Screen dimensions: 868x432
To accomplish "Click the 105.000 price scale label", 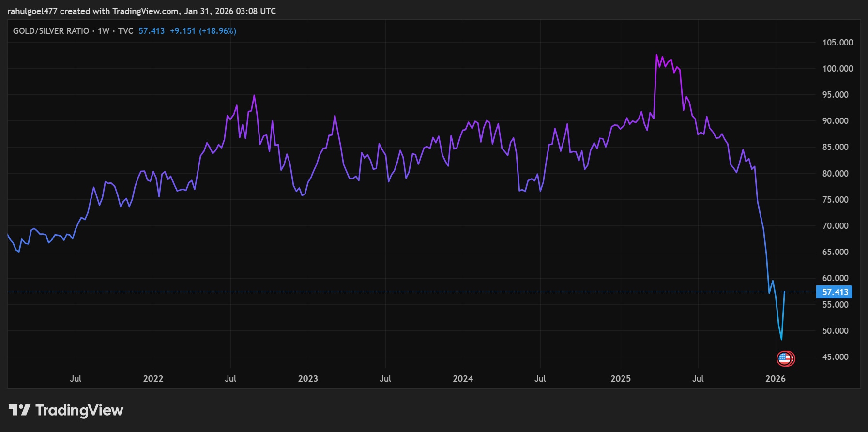I will coord(837,43).
